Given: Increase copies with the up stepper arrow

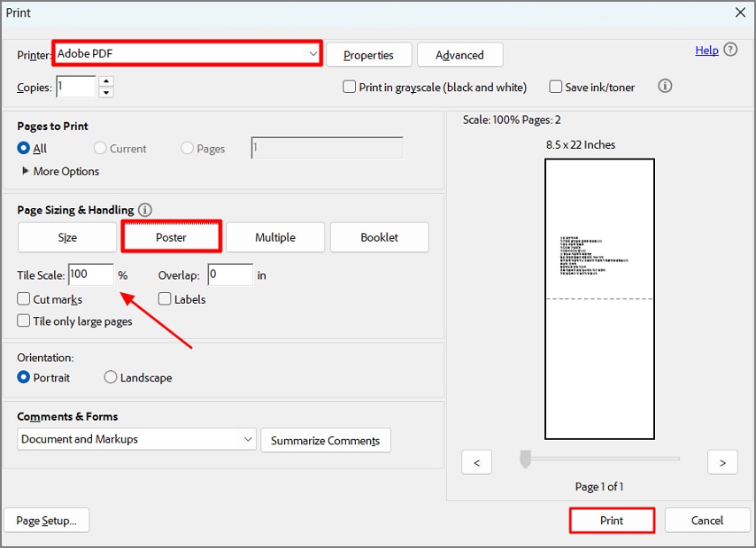Looking at the screenshot, I should pos(106,81).
